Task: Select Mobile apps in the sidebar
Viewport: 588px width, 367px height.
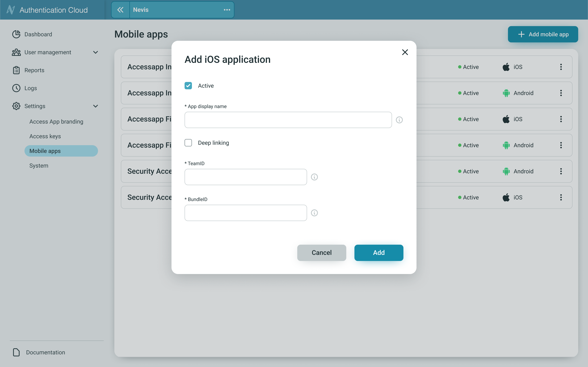Action: [x=45, y=151]
